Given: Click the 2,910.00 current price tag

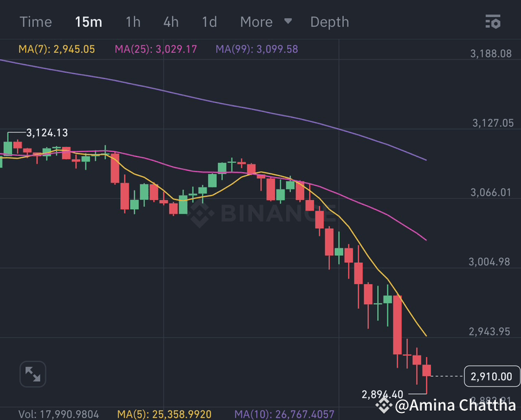Looking at the screenshot, I should tap(491, 376).
